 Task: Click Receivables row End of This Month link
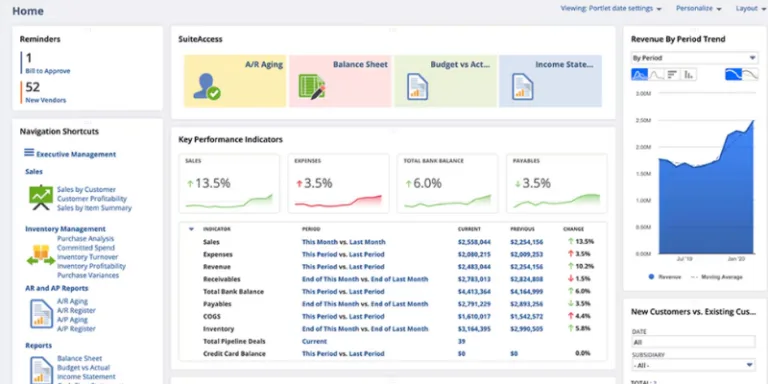pyautogui.click(x=331, y=279)
